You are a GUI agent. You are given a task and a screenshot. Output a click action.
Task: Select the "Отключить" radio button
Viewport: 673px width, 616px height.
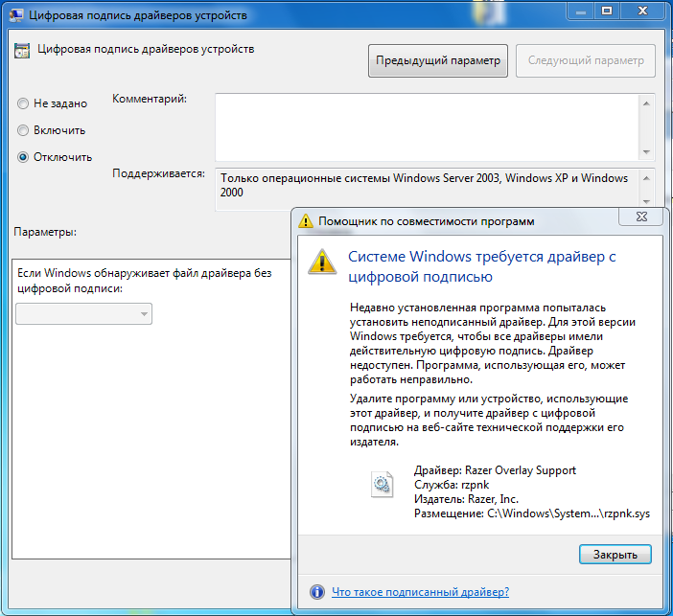(x=23, y=157)
